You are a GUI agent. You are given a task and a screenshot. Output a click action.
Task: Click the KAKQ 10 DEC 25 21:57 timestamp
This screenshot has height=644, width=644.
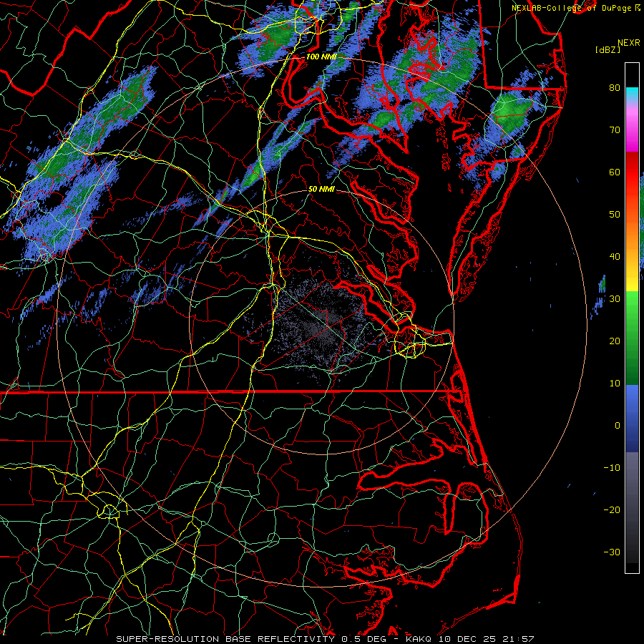(470, 639)
